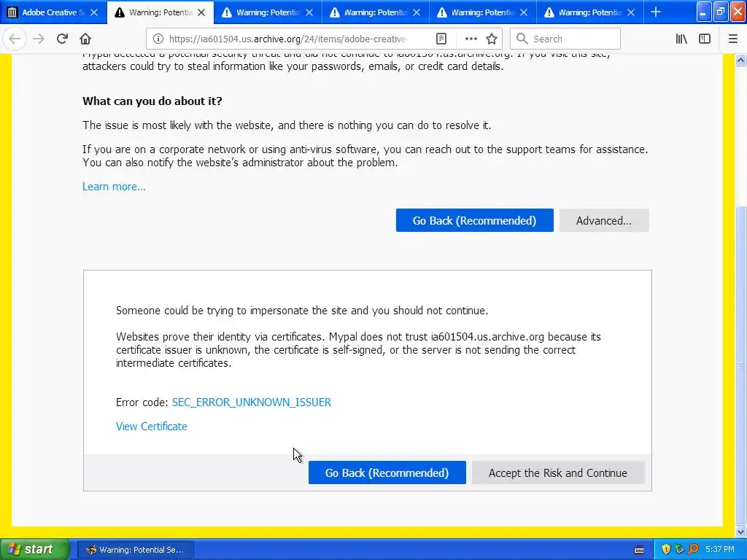Click the Forward arrow in the toolbar
Viewport: 747px width, 560px height.
pos(39,39)
